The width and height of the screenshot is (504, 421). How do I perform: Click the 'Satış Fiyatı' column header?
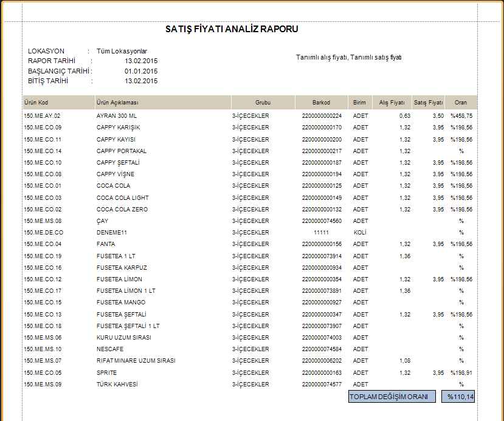click(x=429, y=103)
